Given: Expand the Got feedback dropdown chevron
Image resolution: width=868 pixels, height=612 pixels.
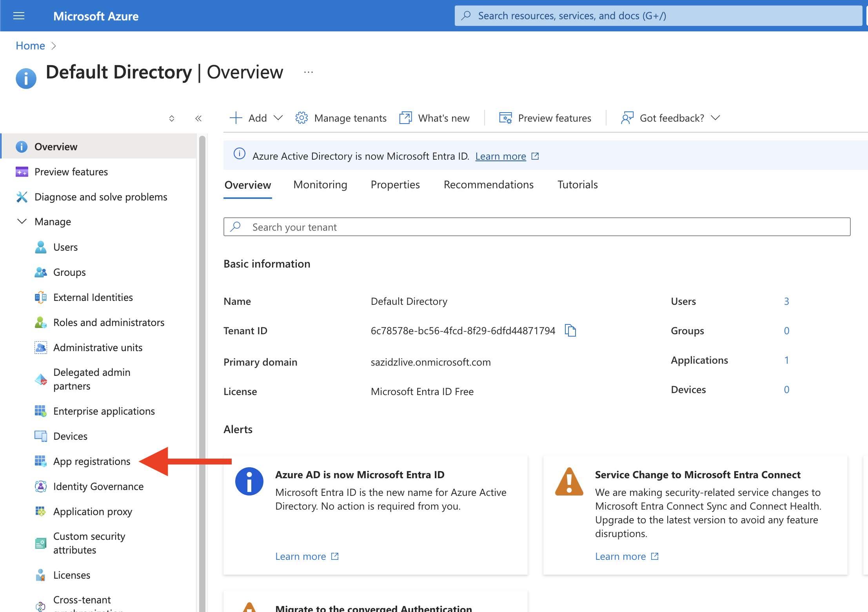Looking at the screenshot, I should 715,118.
